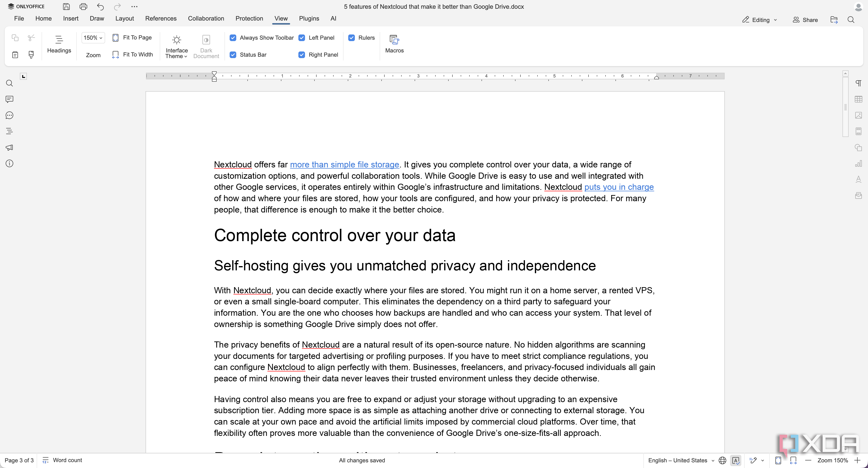
Task: Open feedback megaphone icon in left sidebar
Action: click(x=9, y=148)
